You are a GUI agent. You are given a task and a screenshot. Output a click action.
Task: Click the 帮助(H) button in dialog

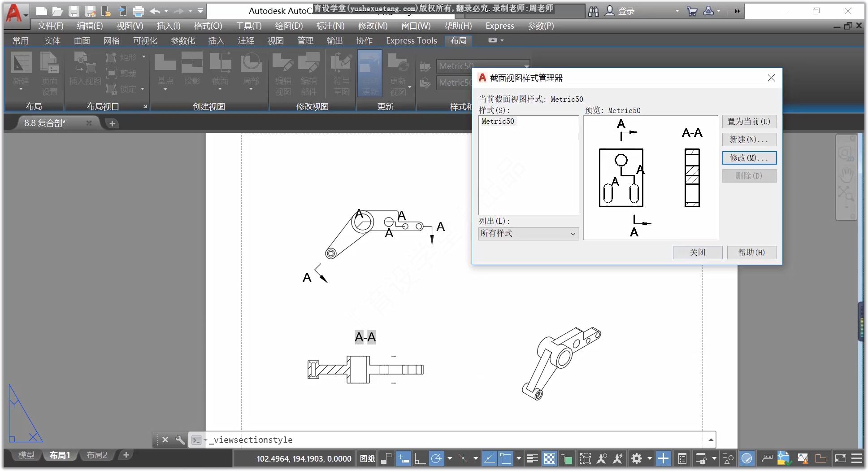pos(751,253)
